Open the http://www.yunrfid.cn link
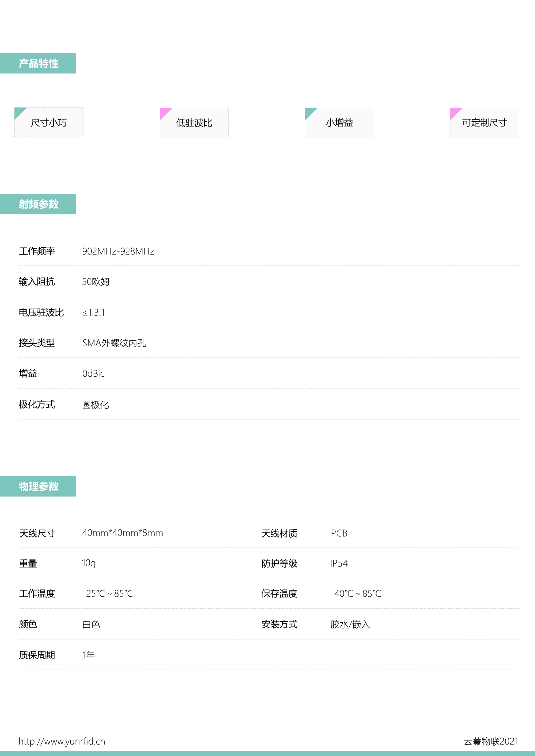 pyautogui.click(x=62, y=741)
